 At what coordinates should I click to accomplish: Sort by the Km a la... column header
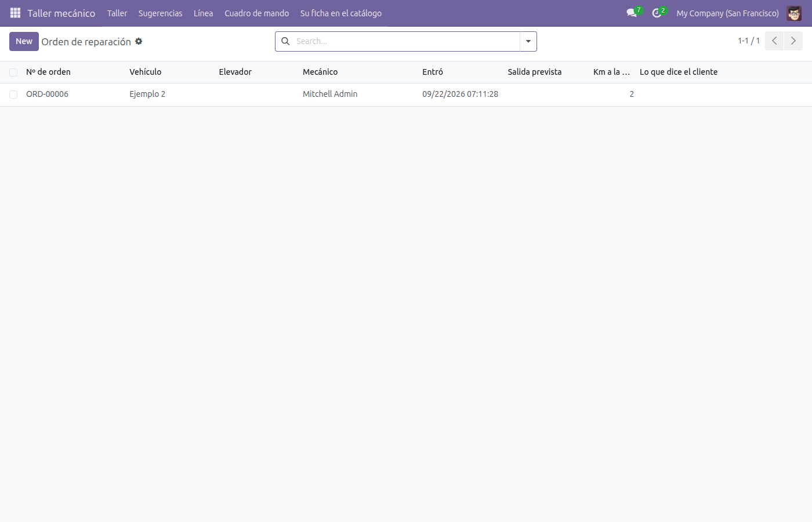pyautogui.click(x=611, y=72)
